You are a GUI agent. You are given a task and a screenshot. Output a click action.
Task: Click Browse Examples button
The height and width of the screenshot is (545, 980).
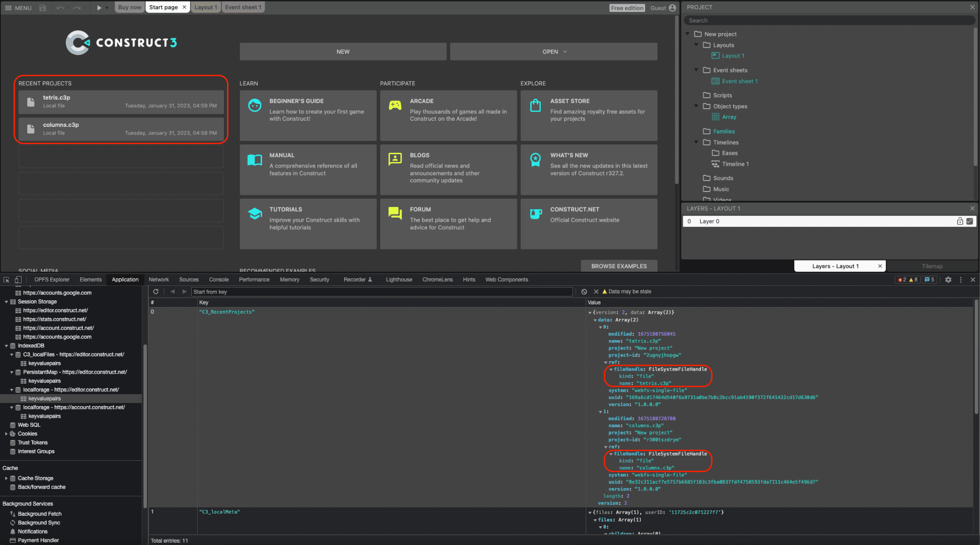pyautogui.click(x=619, y=265)
